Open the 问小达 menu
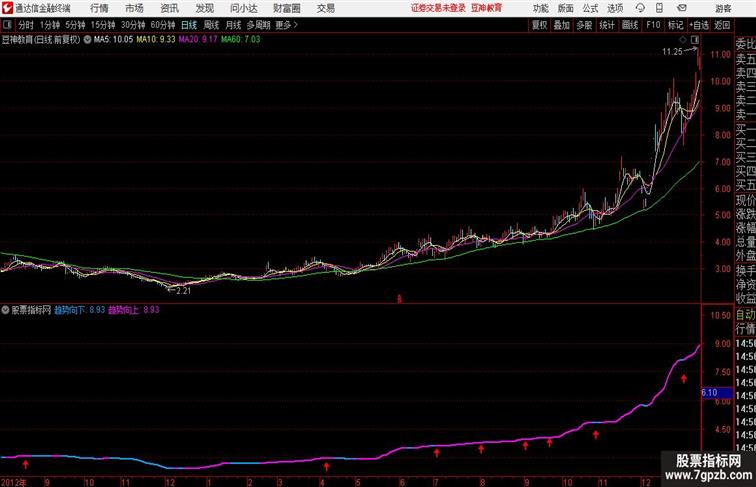 [x=243, y=8]
